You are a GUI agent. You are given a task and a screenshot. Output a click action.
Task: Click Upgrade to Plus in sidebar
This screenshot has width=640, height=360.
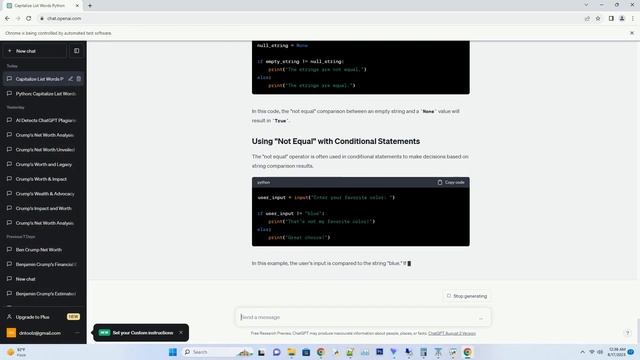[x=43, y=317]
